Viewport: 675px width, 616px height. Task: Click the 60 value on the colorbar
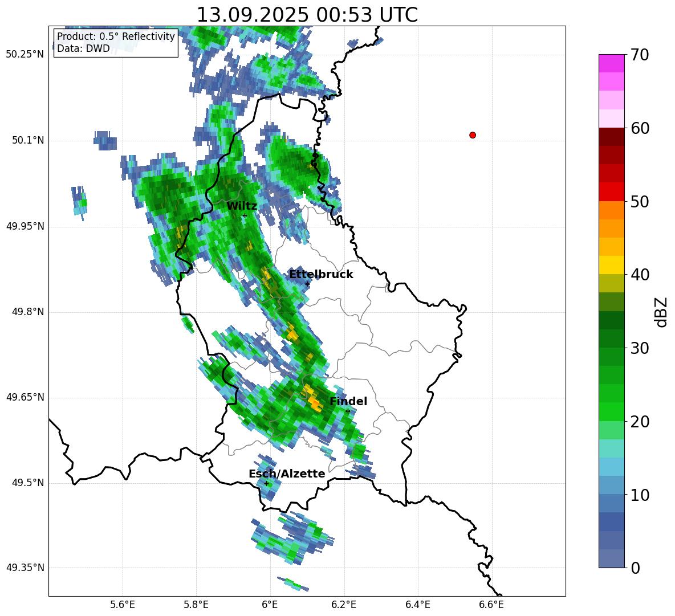pyautogui.click(x=639, y=128)
